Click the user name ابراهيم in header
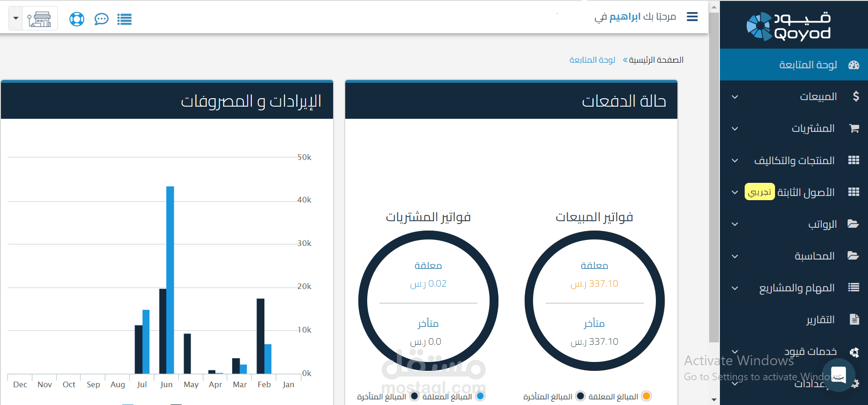The width and height of the screenshot is (868, 405). coord(625,17)
